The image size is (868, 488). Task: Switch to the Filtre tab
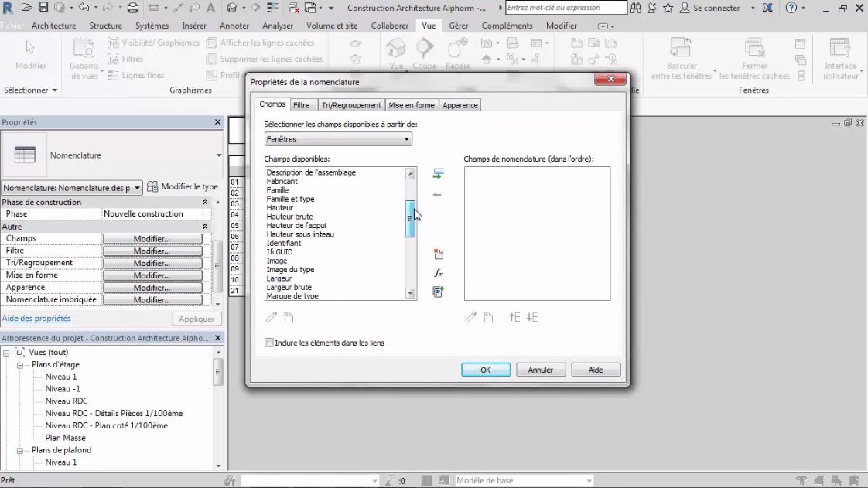(302, 105)
